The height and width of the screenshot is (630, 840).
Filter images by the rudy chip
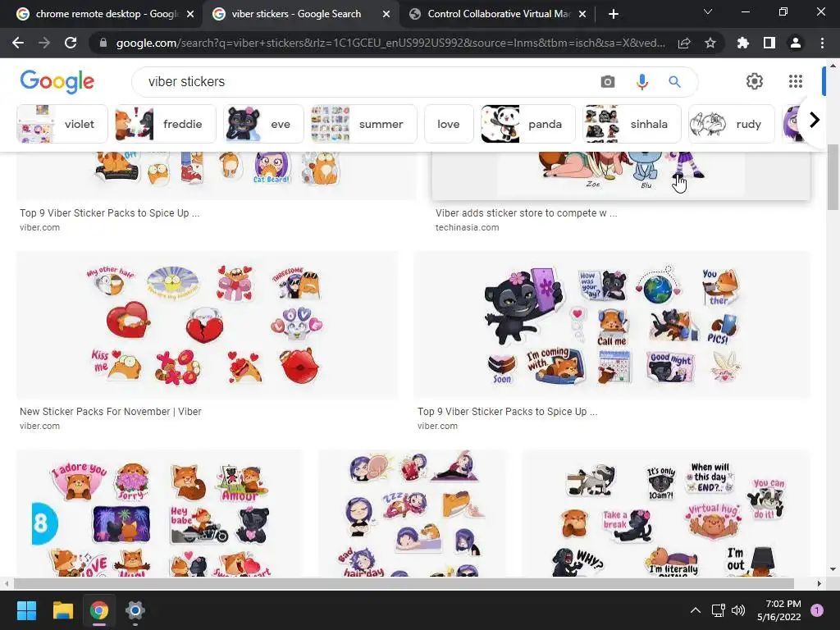pyautogui.click(x=731, y=124)
